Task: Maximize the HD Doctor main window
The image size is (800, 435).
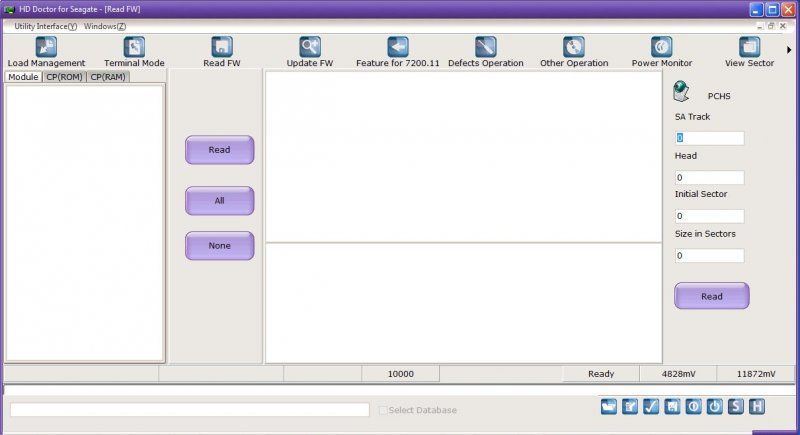Action: [772, 10]
